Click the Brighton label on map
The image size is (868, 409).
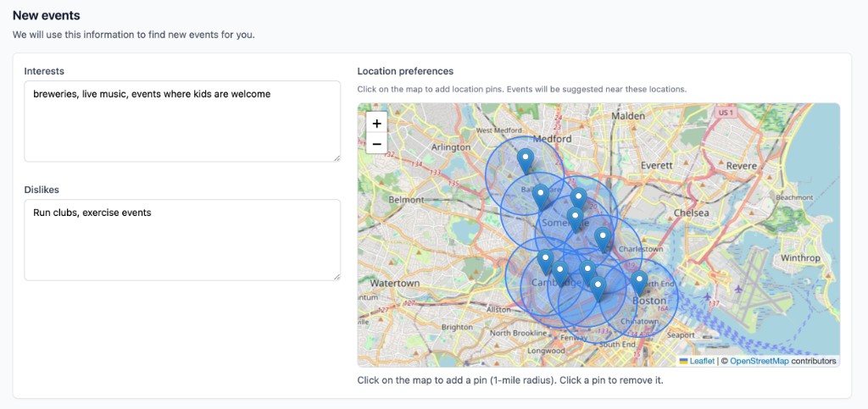tap(457, 327)
